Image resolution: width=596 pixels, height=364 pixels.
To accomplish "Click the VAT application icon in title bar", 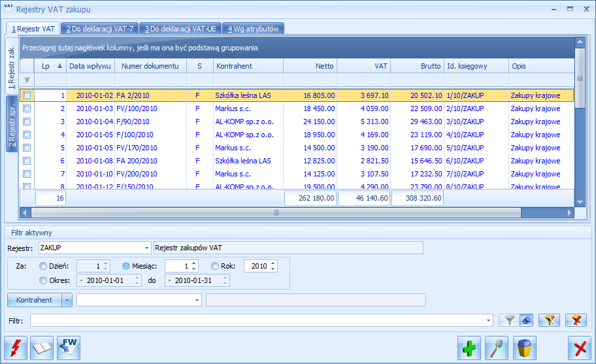I will coord(8,8).
